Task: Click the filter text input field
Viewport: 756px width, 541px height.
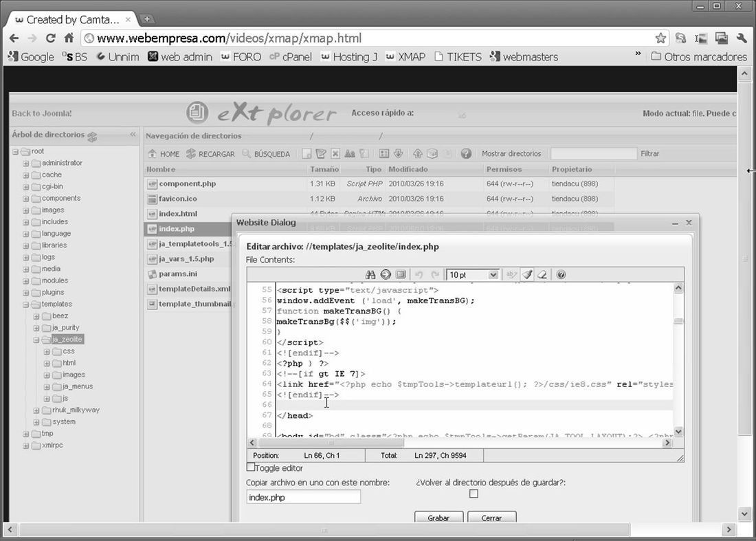Action: [x=594, y=154]
